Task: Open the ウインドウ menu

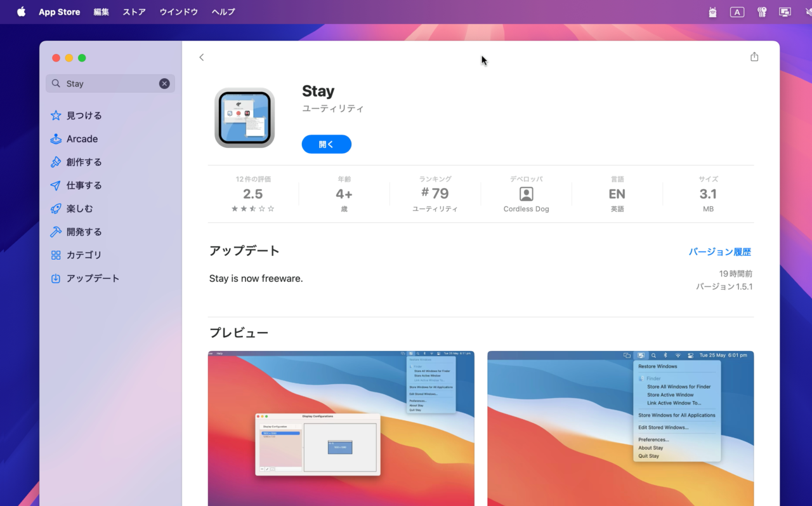Action: (x=178, y=11)
